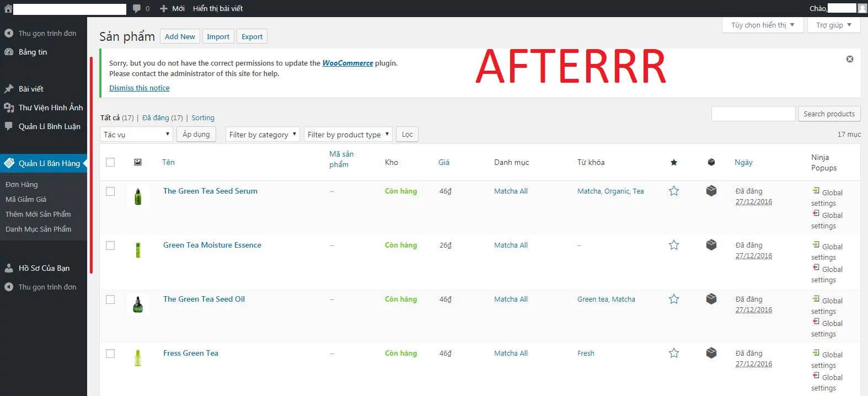Expand the Filter by category dropdown
This screenshot has height=396, width=868.
[262, 135]
